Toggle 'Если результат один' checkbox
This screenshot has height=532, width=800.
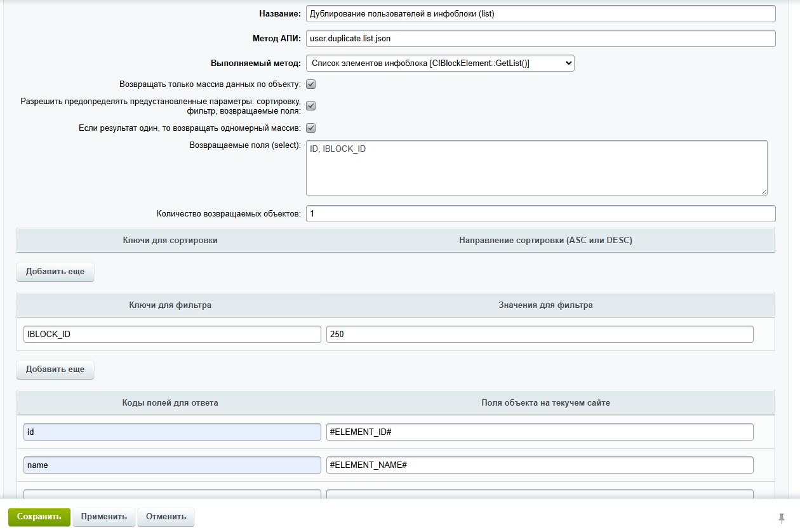point(311,128)
